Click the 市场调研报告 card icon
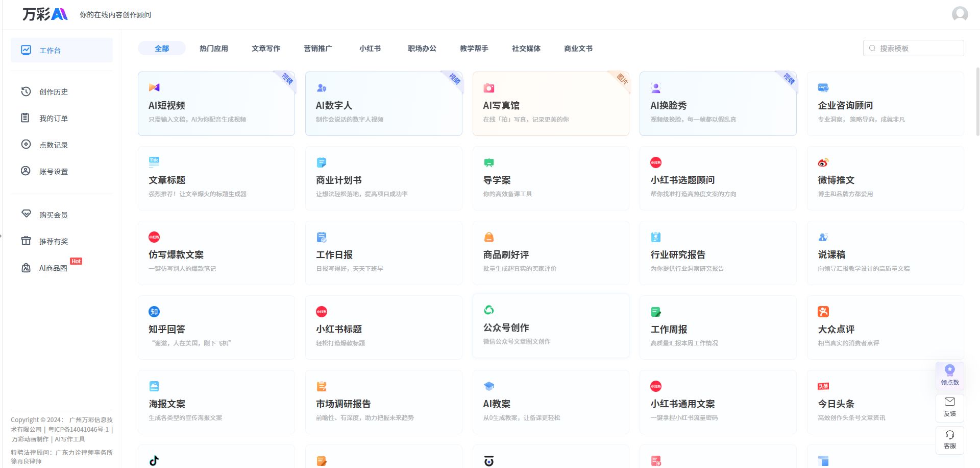The width and height of the screenshot is (980, 468). click(x=322, y=386)
